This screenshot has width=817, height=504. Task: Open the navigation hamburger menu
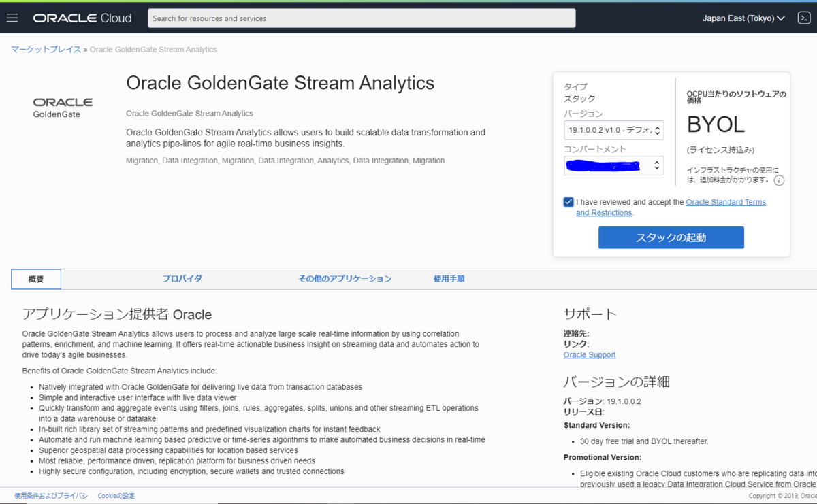point(12,18)
